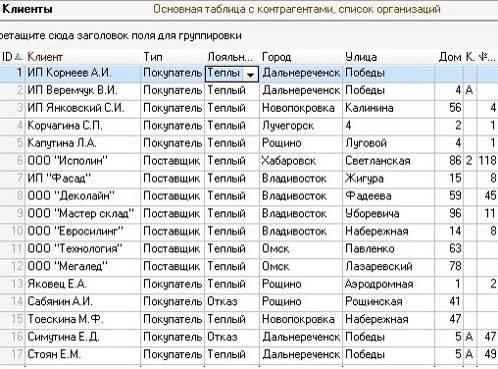
Task: Select client ООО "Евросилинг"
Action: (75, 231)
